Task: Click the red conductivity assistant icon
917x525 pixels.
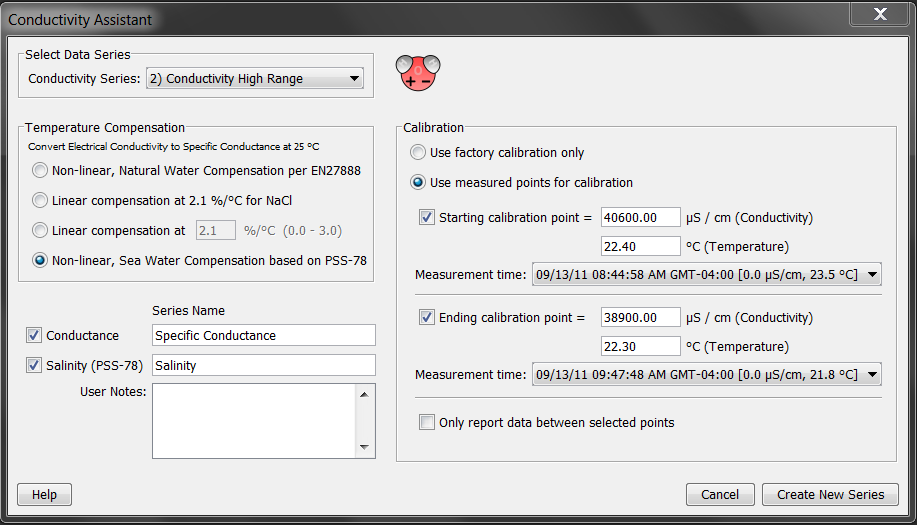Action: (418, 73)
